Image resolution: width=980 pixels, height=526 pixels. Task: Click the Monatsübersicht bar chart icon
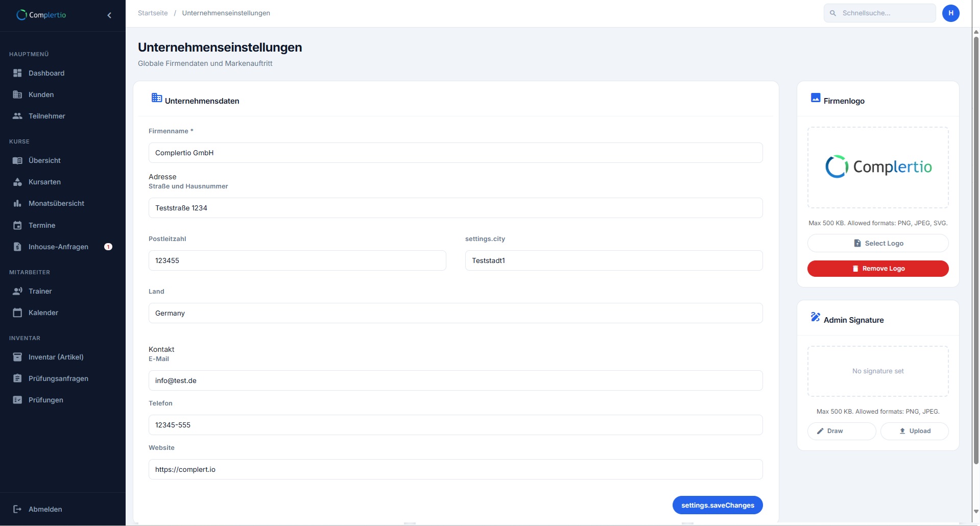pos(17,203)
